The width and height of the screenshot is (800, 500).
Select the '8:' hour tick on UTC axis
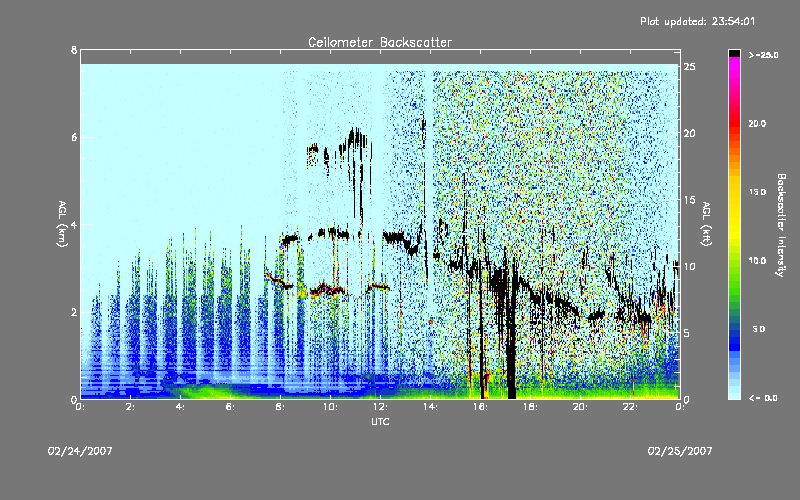(x=280, y=407)
